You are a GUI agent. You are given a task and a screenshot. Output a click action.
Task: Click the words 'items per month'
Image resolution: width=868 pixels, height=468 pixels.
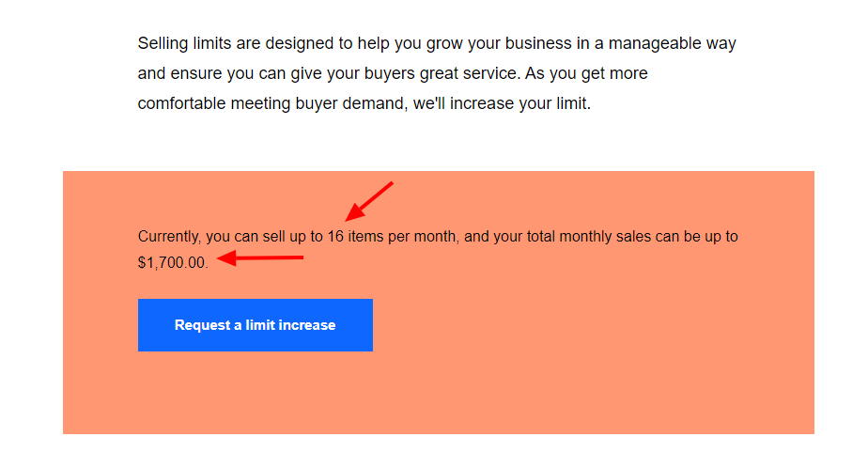[x=402, y=237]
